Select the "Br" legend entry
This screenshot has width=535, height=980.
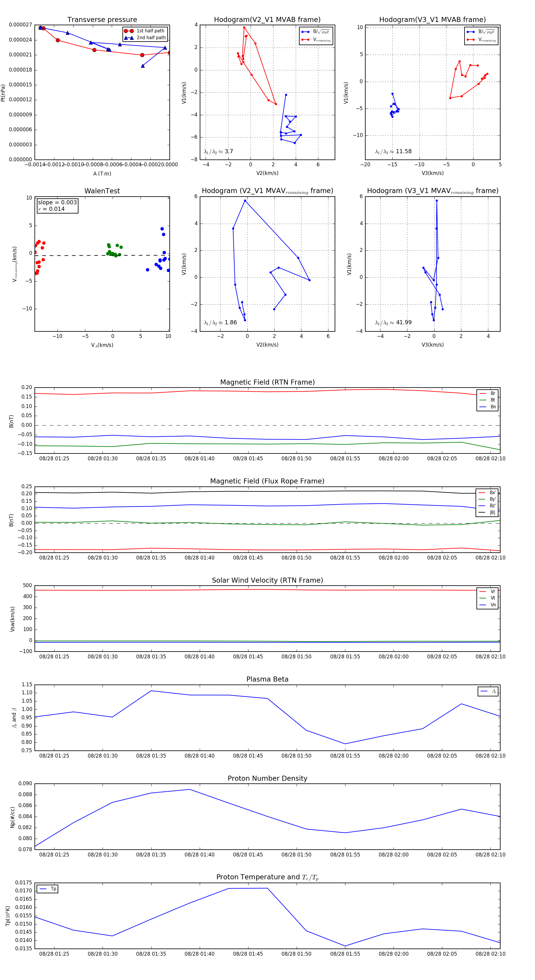pos(487,393)
